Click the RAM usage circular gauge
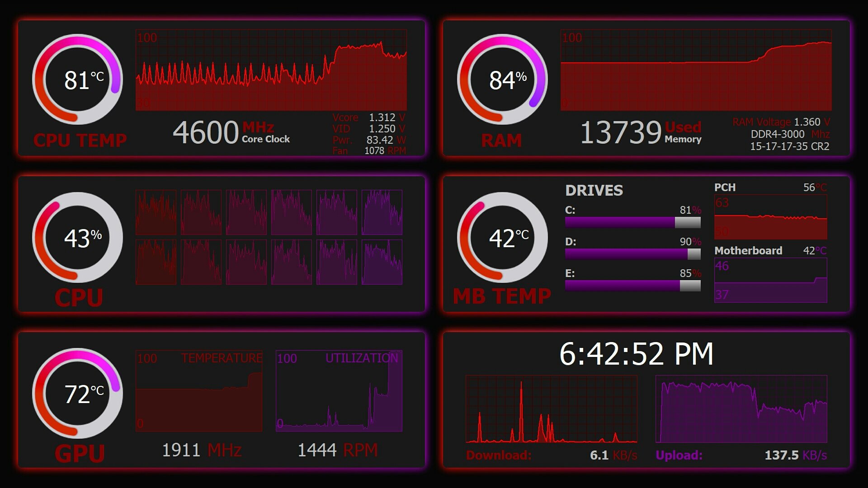868x488 pixels. point(502,79)
